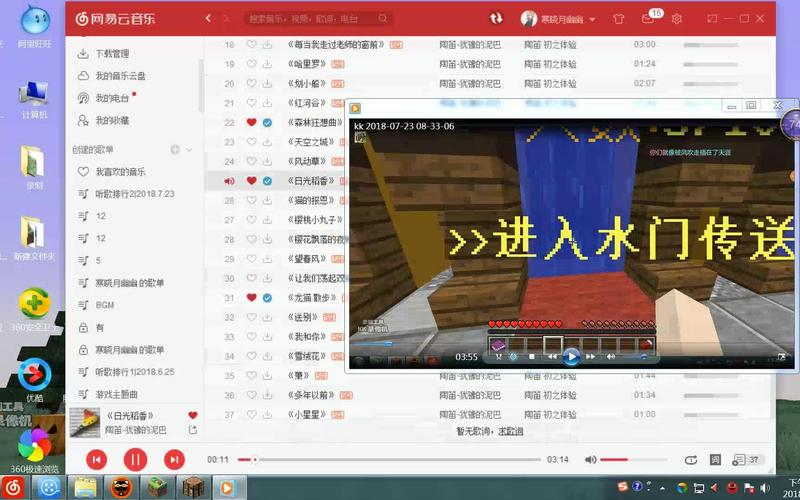Click the search box in NetEase Cloud Music
The width and height of the screenshot is (800, 500).
click(318, 18)
